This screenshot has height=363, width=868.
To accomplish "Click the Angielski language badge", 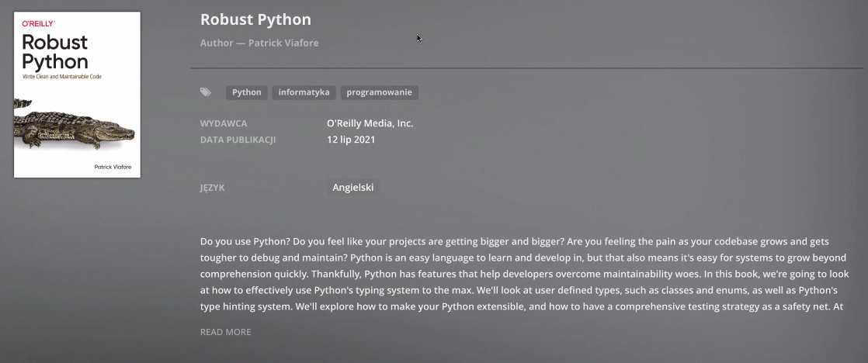I will click(x=353, y=188).
